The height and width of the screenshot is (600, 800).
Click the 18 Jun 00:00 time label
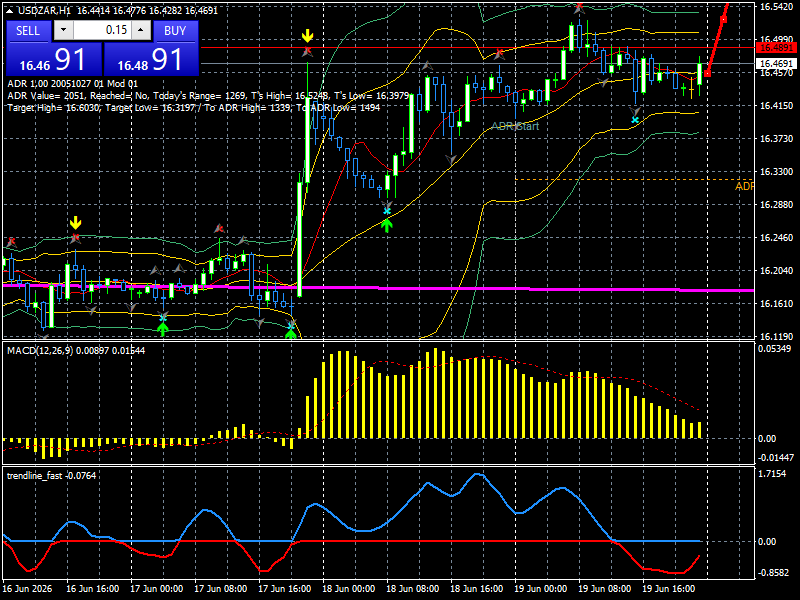click(349, 588)
